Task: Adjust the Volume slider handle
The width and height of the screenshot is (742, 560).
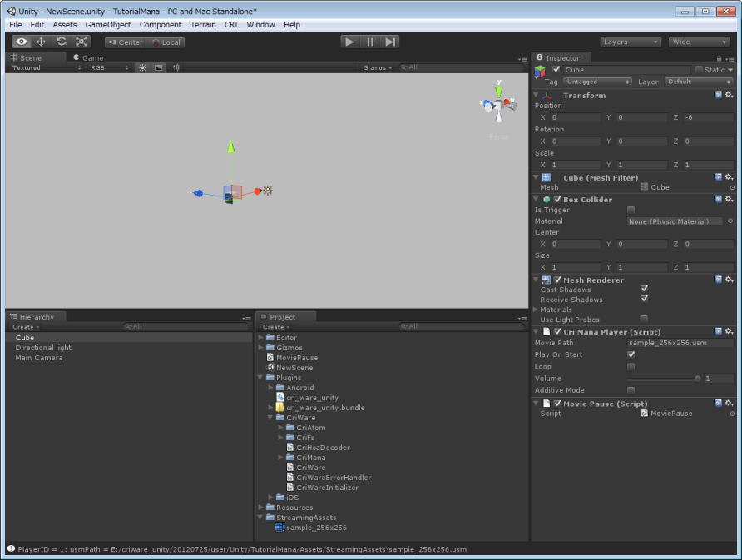Action: click(x=698, y=379)
